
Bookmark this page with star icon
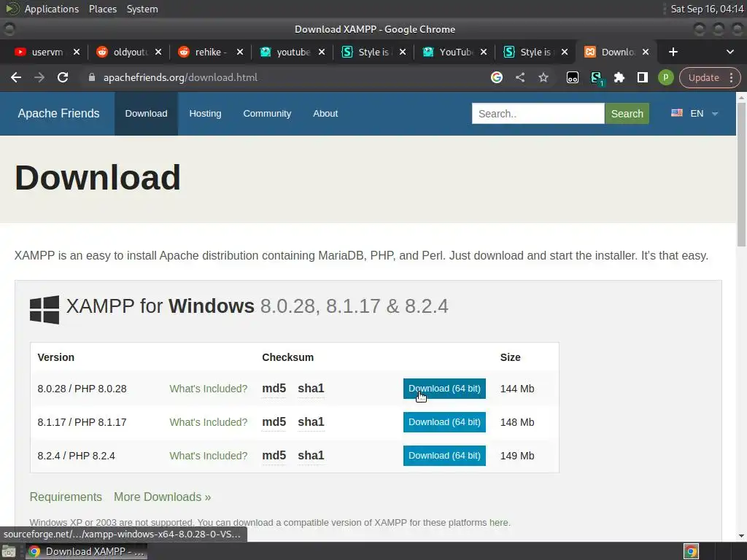point(543,77)
